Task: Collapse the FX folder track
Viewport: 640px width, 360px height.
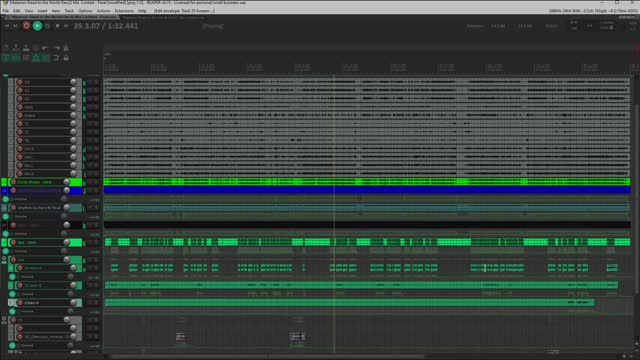Action: (x=4, y=319)
